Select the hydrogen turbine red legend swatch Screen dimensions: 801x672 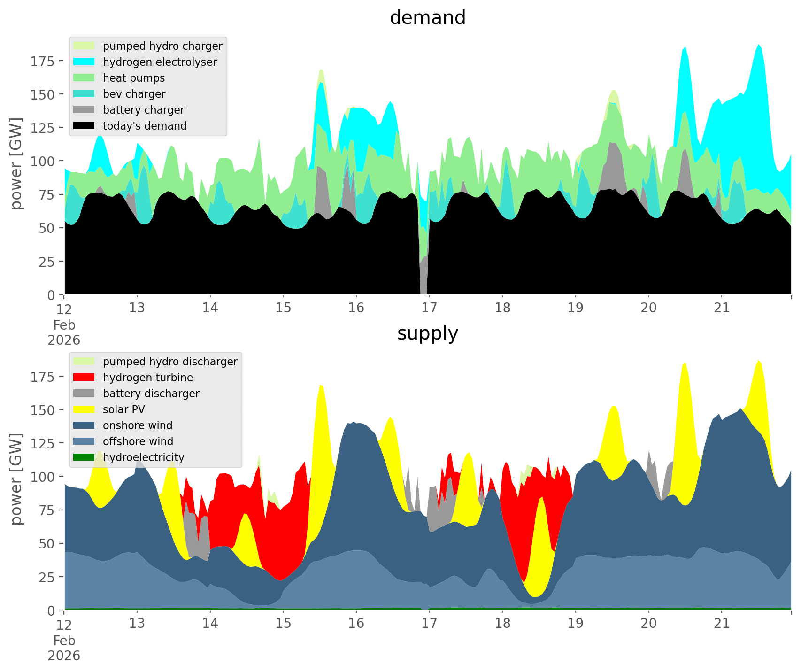[84, 378]
